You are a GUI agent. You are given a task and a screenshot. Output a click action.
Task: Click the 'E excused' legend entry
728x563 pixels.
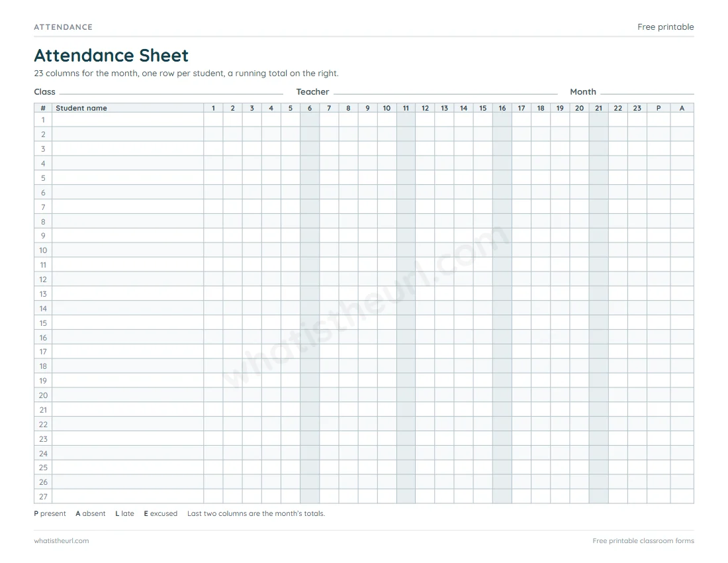click(x=161, y=513)
